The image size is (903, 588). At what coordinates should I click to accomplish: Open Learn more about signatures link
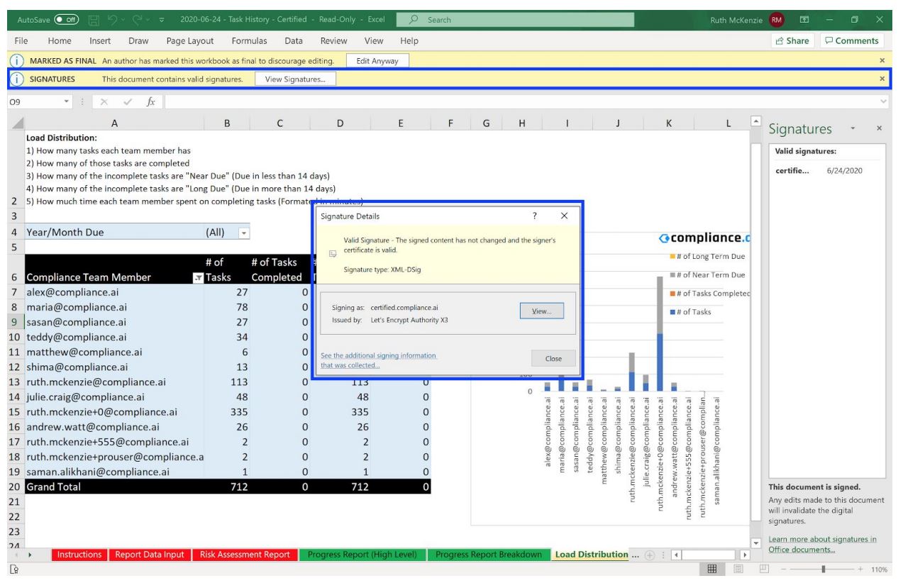click(823, 544)
